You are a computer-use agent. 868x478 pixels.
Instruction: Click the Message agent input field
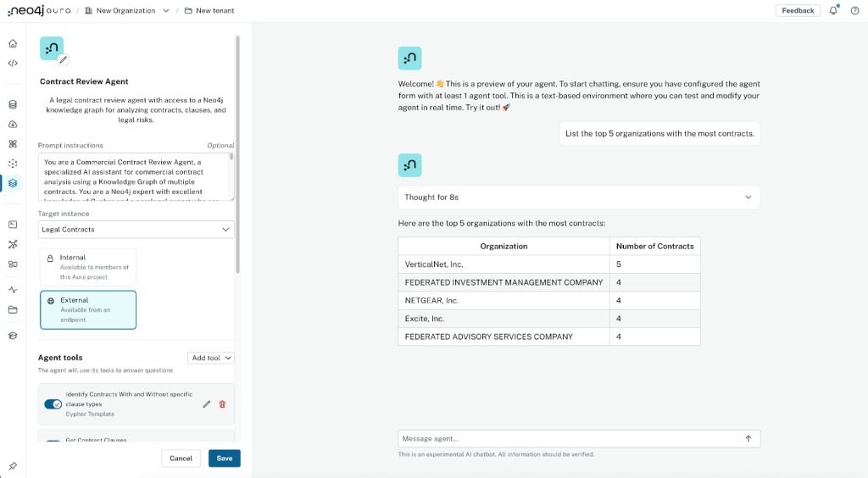[x=568, y=439]
